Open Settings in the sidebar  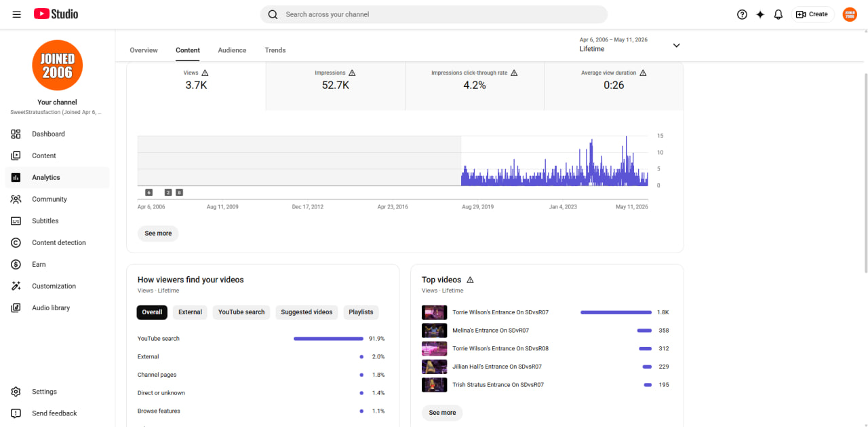pos(57,392)
